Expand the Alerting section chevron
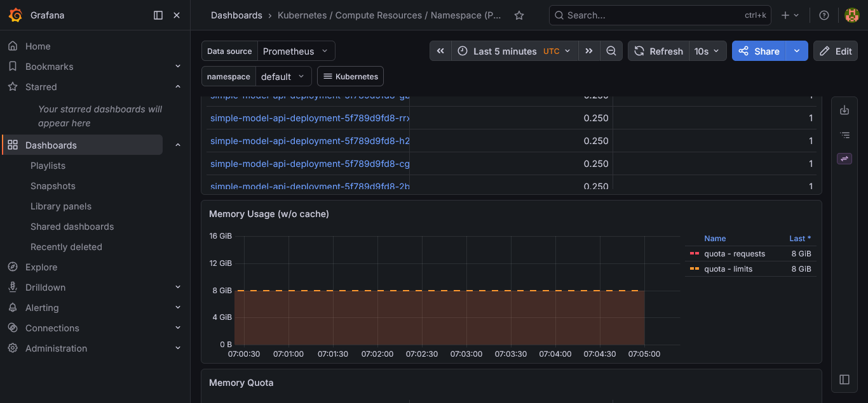This screenshot has width=868, height=403. pyautogui.click(x=178, y=307)
